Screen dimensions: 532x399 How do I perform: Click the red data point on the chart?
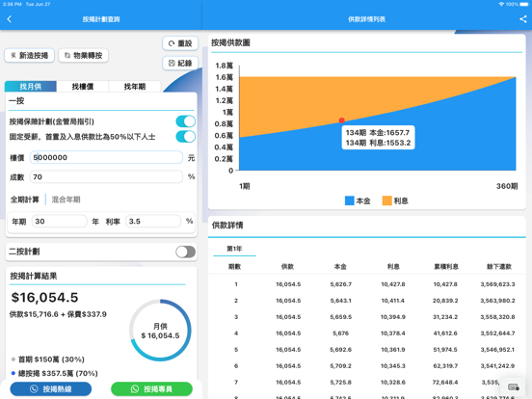click(342, 120)
